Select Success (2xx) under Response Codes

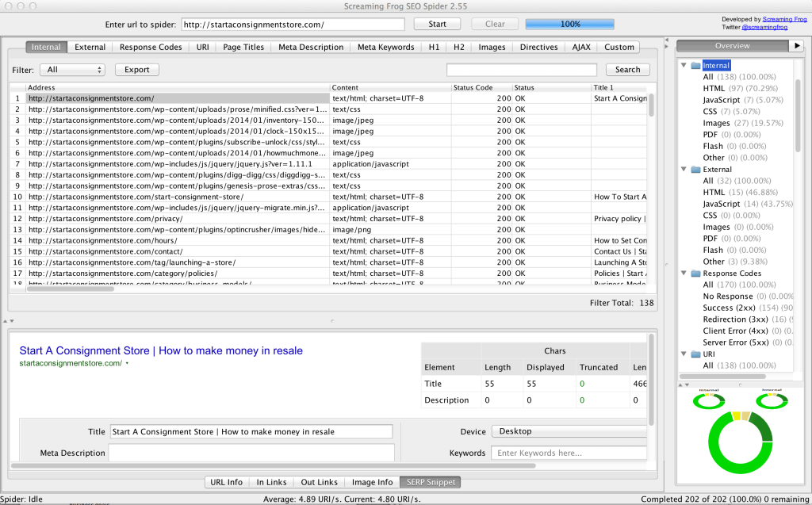748,308
